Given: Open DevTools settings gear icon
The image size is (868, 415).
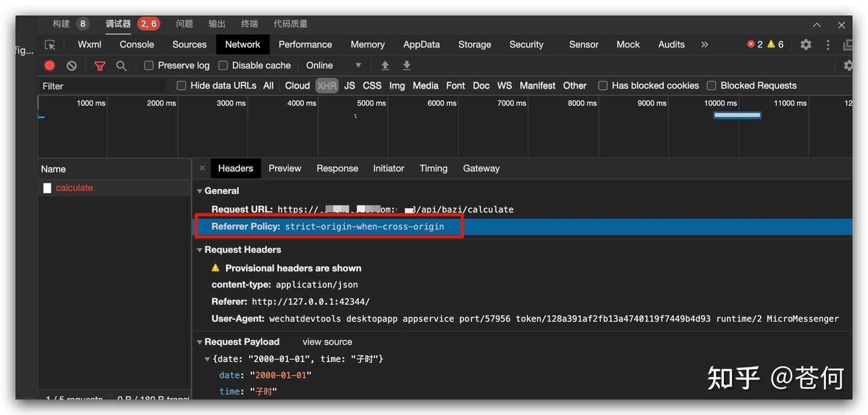Looking at the screenshot, I should [x=805, y=45].
